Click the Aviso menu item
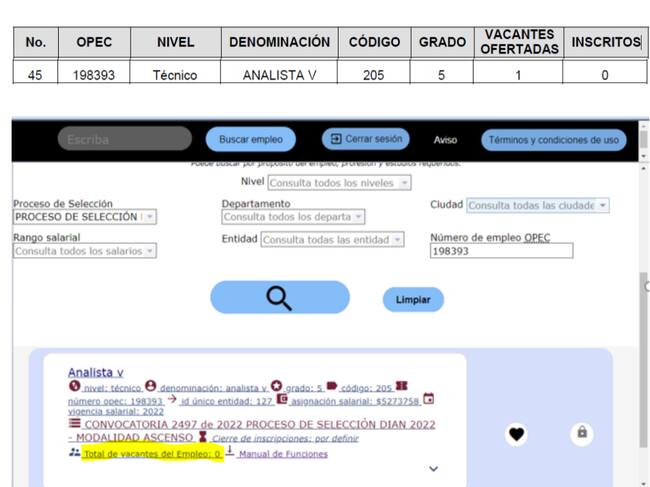 (445, 140)
